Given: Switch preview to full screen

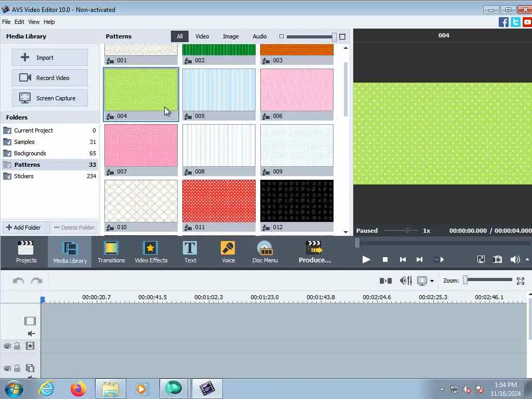Looking at the screenshot, I should coord(481,260).
